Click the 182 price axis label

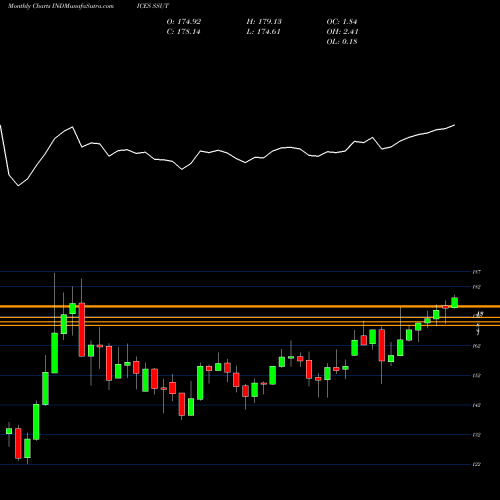click(x=476, y=287)
